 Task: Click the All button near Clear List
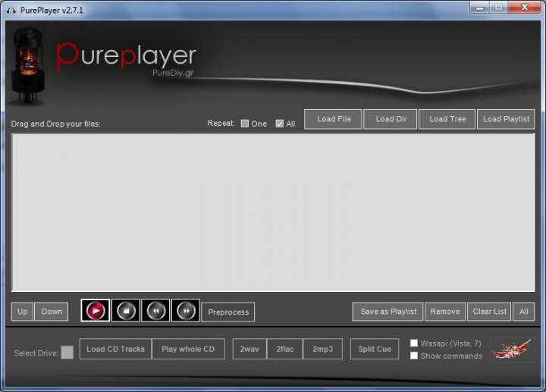click(x=524, y=312)
